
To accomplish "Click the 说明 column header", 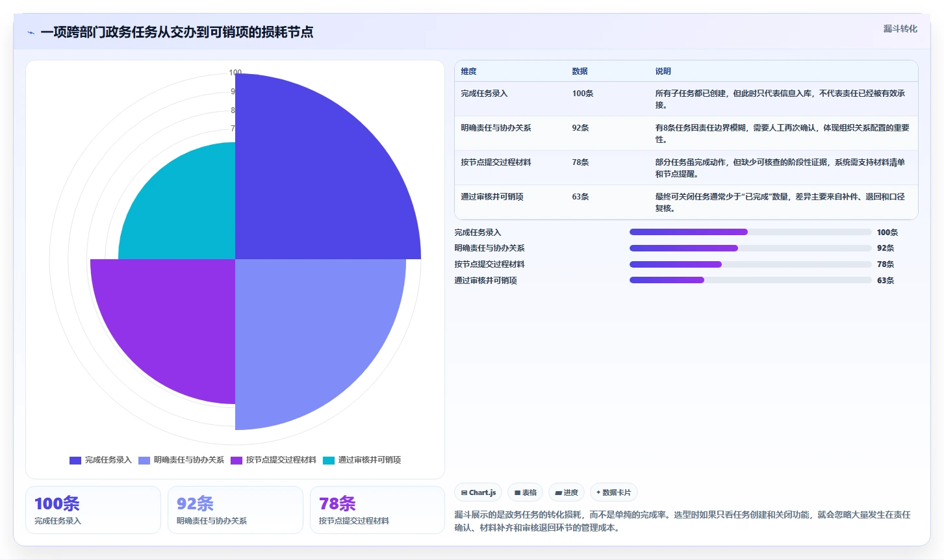I will coord(663,71).
